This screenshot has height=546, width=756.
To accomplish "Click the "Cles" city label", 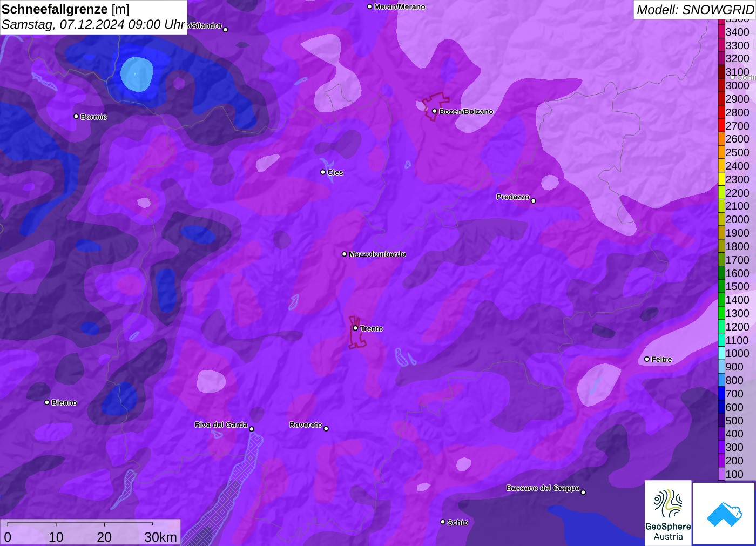I will 335,172.
